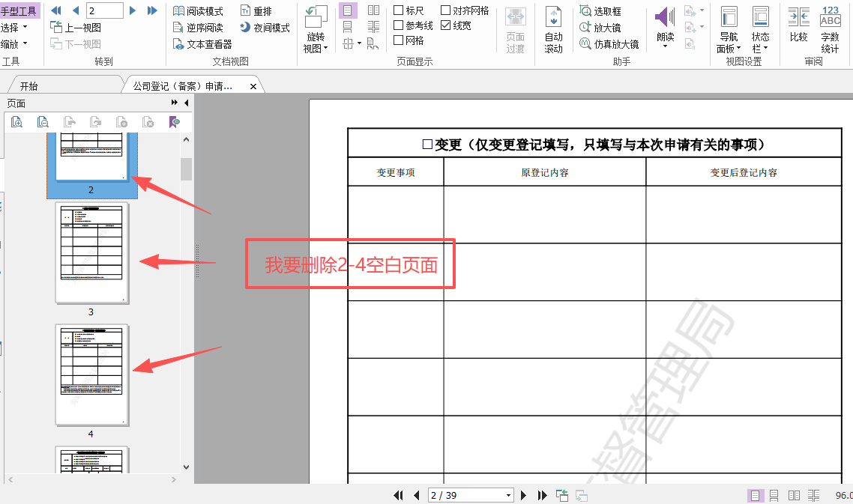Select continuous page layout icon in ribbon
853x504 pixels.
(x=348, y=27)
